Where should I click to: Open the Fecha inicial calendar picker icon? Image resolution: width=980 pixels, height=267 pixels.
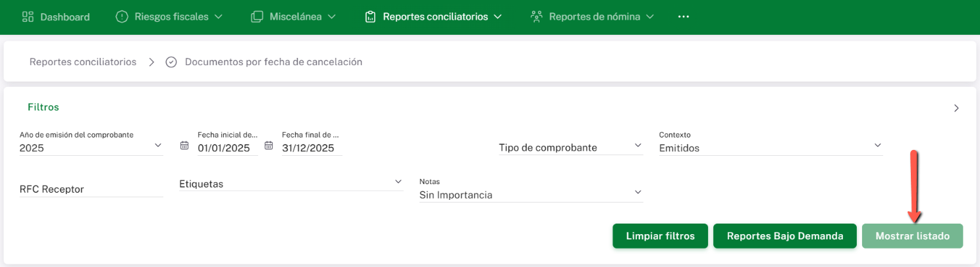pyautogui.click(x=184, y=145)
